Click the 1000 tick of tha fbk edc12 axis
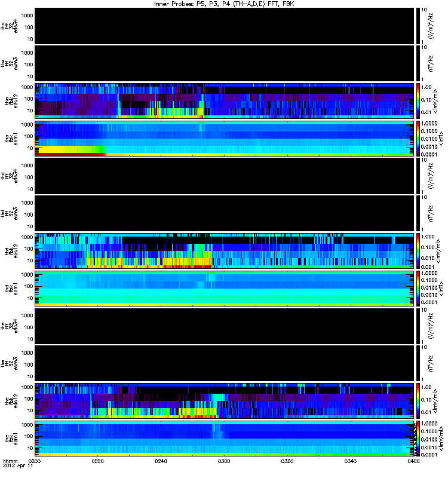Screen dimensions: 448x478 coord(27,87)
